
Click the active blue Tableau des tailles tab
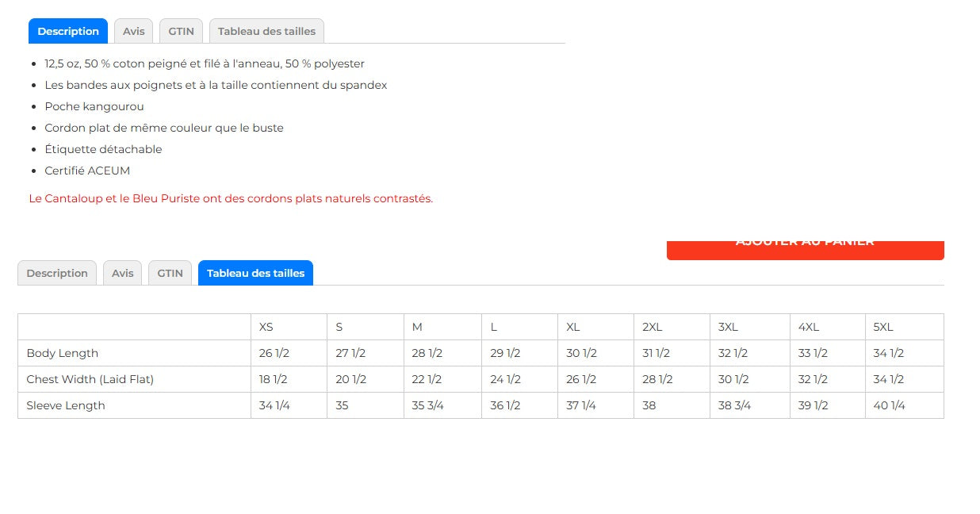(255, 273)
